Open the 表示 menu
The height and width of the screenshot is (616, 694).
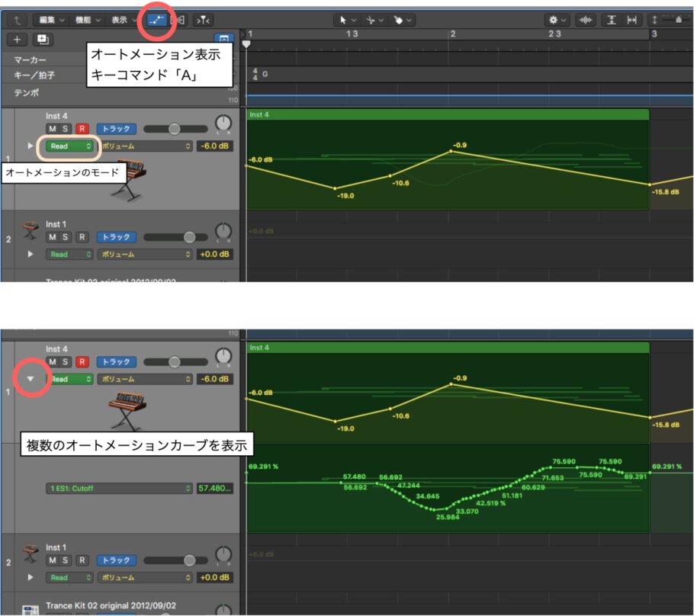click(x=118, y=19)
